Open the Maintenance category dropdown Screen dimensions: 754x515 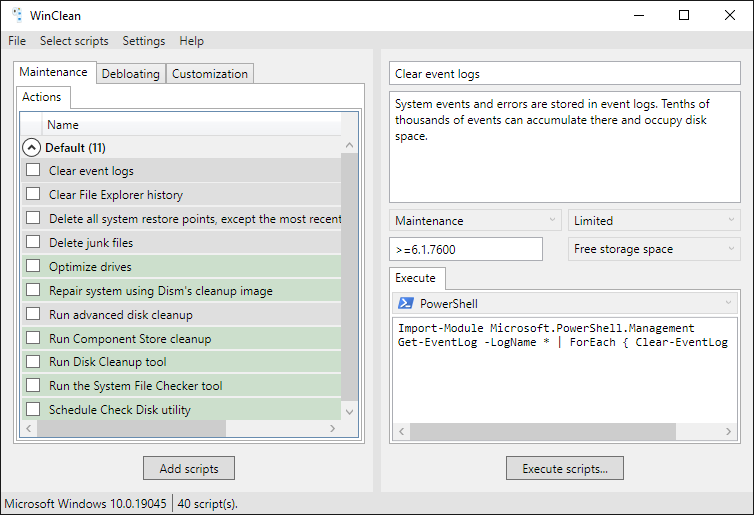click(x=475, y=220)
